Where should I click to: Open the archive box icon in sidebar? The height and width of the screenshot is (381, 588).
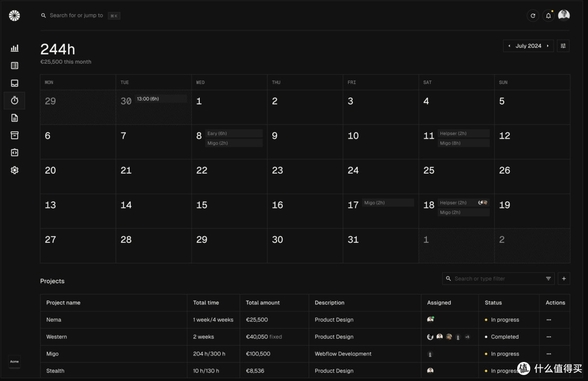tap(15, 135)
